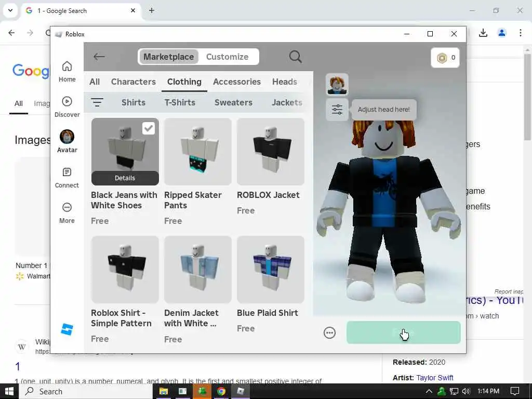Open the taskbar clock showing 1:14 PM
Viewport: 532px width, 399px height.
coord(488,391)
